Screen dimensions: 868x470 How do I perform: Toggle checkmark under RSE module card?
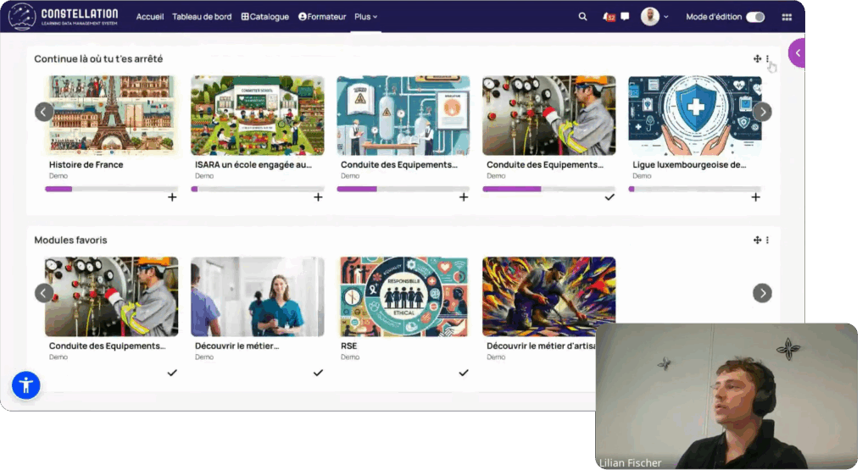point(464,373)
